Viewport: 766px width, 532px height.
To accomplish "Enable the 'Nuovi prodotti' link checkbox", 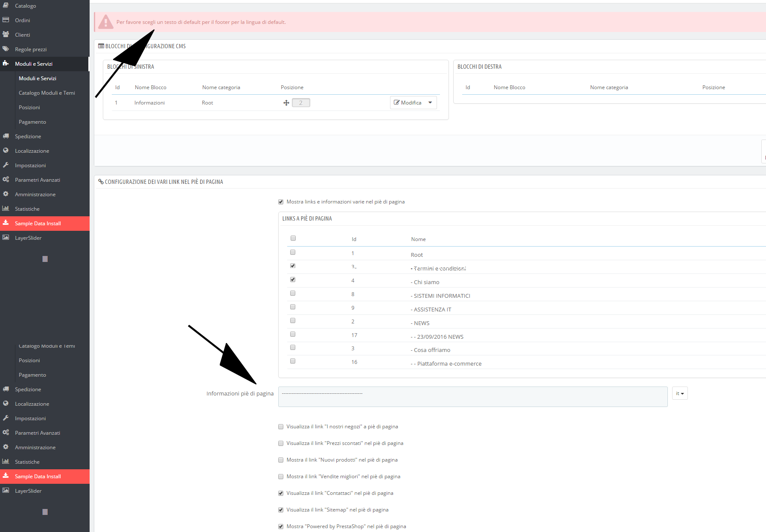I will (x=281, y=460).
